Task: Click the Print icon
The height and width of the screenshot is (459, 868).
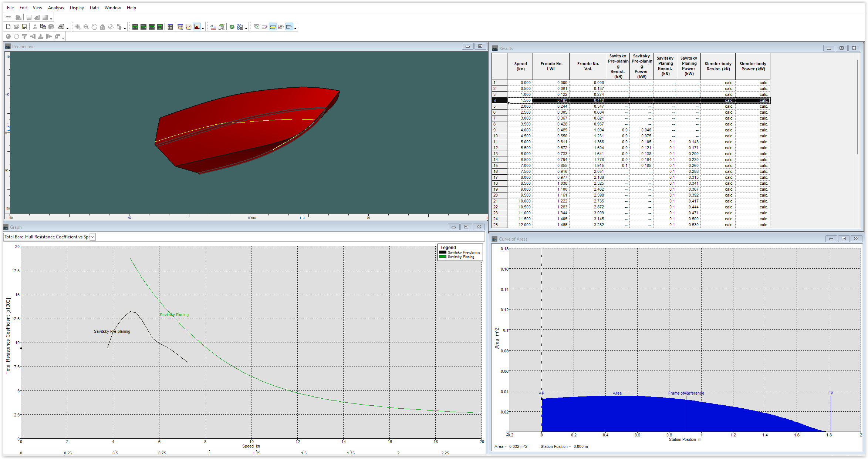Action: (61, 27)
